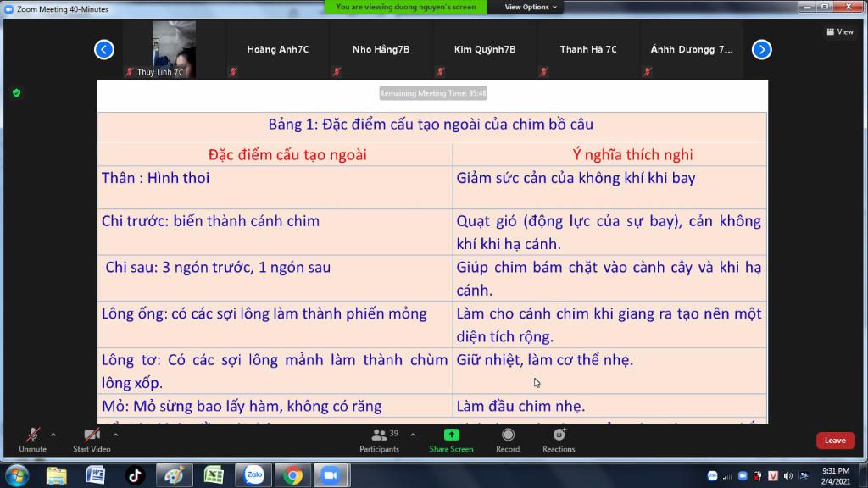
Task: Select Thanh Hà 7C participant tile
Action: tap(588, 49)
